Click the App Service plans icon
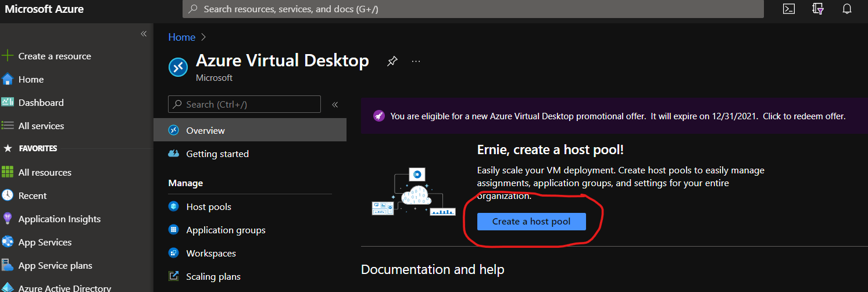 point(8,265)
